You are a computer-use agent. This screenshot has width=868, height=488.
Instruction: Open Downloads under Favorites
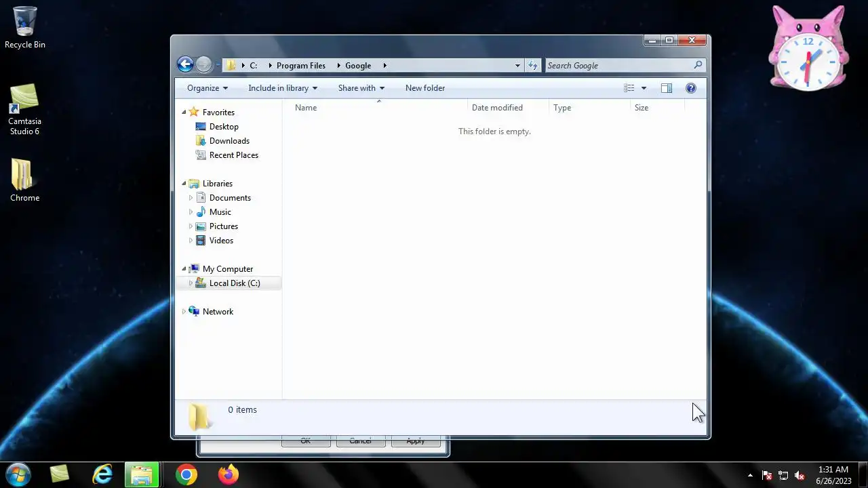click(x=229, y=141)
